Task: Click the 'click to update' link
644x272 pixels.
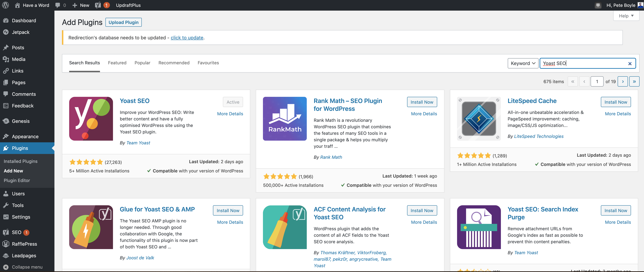Action: pos(187,38)
